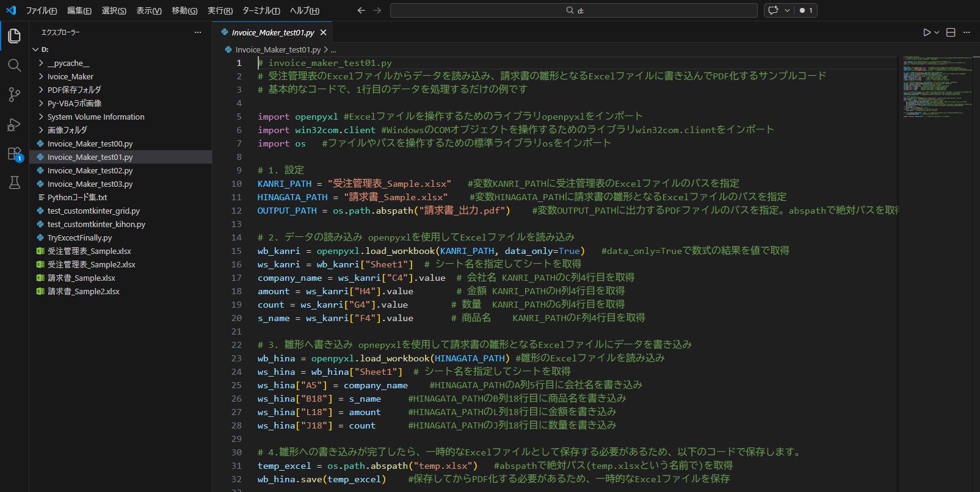Click the Python icon on TryExcectFinally.py
The image size is (980, 492).
click(x=40, y=237)
